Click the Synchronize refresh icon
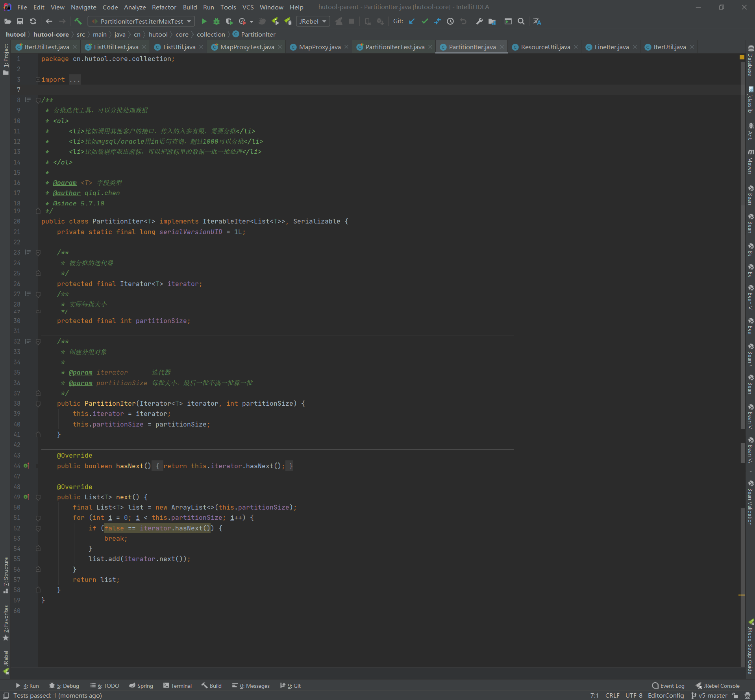 (33, 21)
